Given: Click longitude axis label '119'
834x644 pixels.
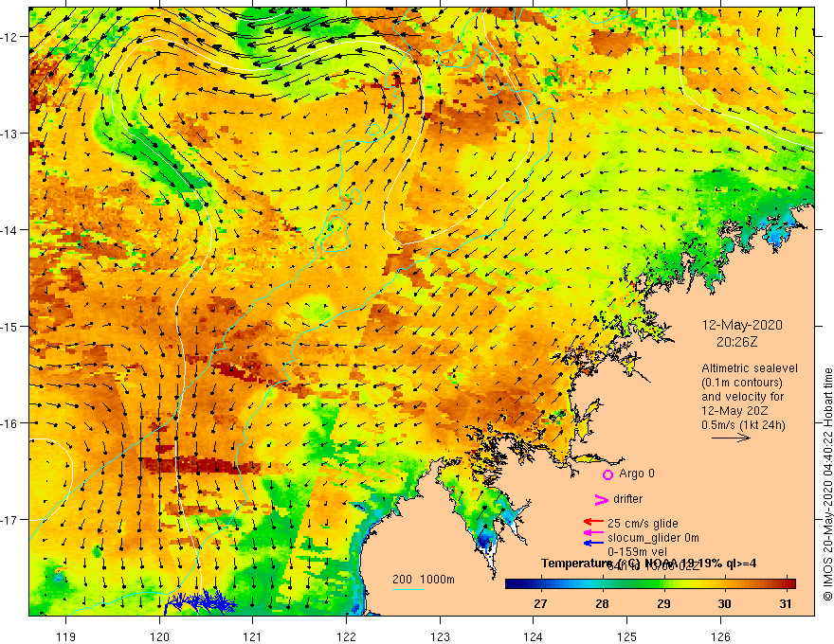Looking at the screenshot, I should (x=66, y=636).
